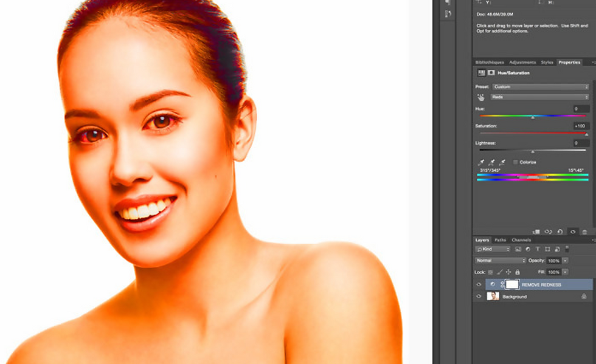Switch to the Adjustments tab
Viewport: 596px width, 364px height.
[522, 63]
